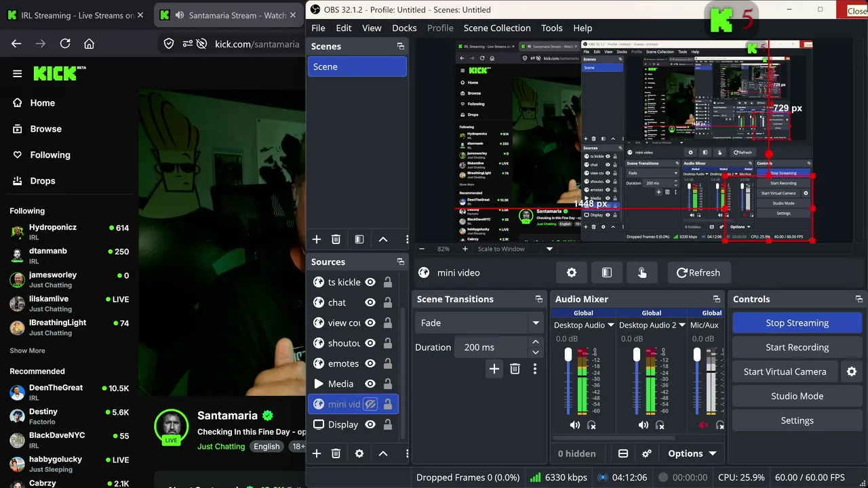
Task: Open Desktop Audio 2 channel dropdown arrow
Action: 682,325
